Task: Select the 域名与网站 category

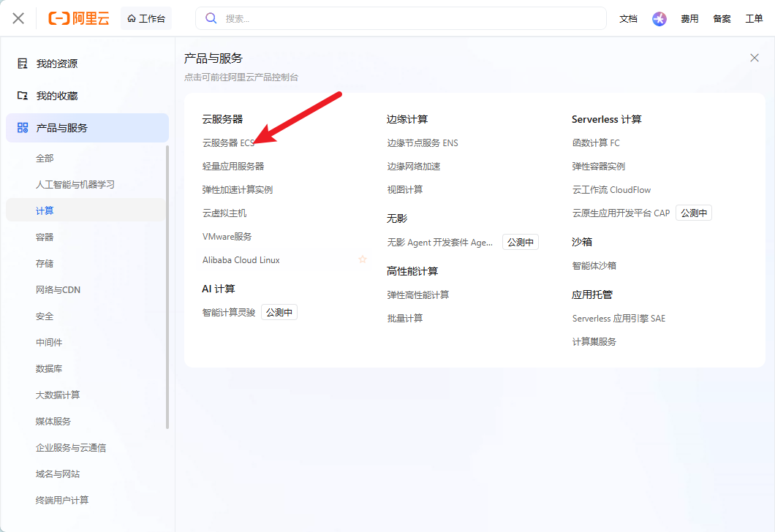Action: click(x=57, y=474)
